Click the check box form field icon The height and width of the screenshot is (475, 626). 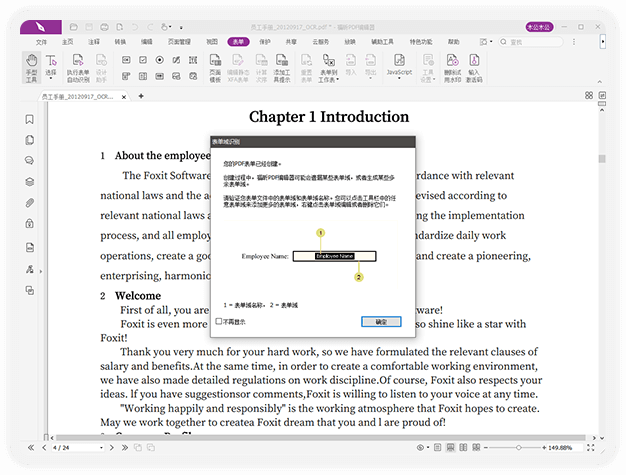(x=143, y=60)
